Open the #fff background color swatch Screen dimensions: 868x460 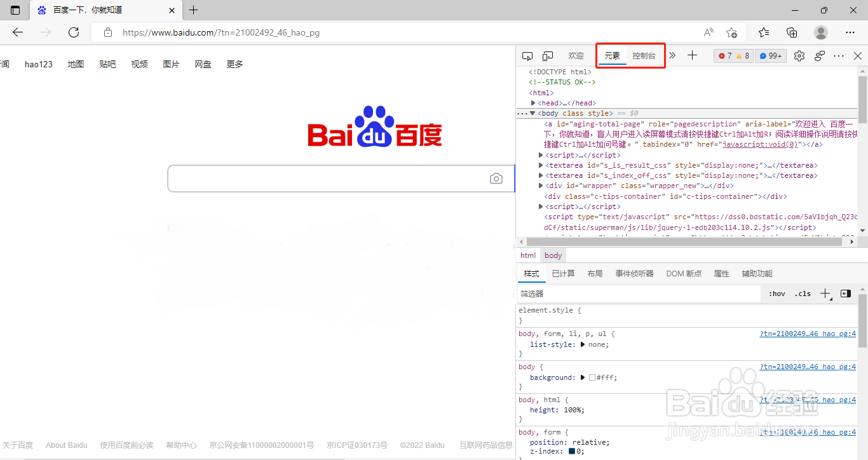point(592,377)
